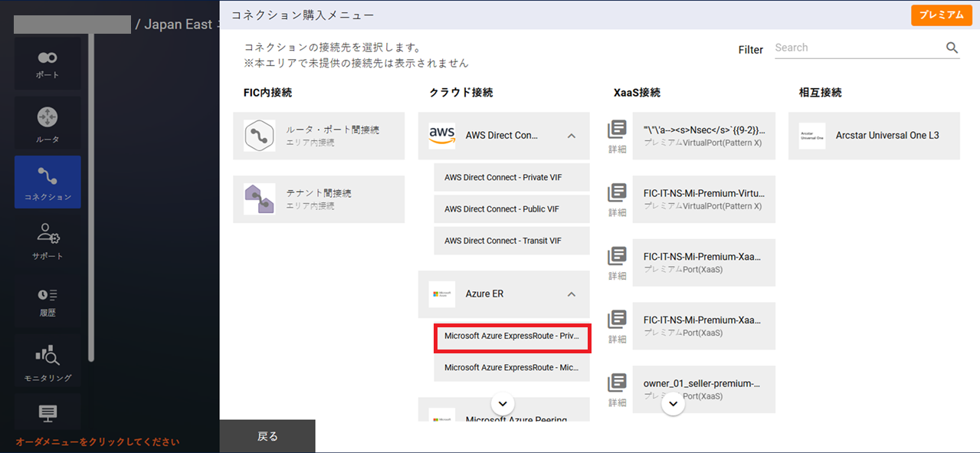The image size is (980, 453).
Task: Select the コネクション sidebar icon
Action: click(x=48, y=182)
